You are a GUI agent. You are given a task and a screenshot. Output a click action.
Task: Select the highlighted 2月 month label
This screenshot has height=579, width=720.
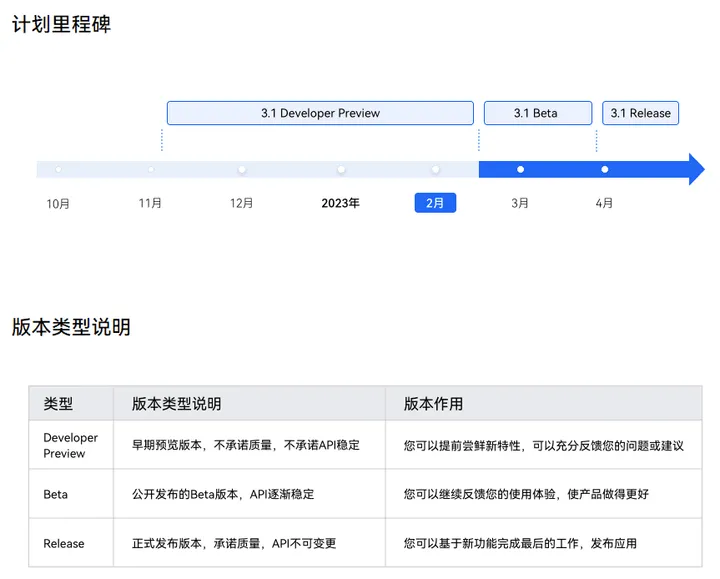435,203
